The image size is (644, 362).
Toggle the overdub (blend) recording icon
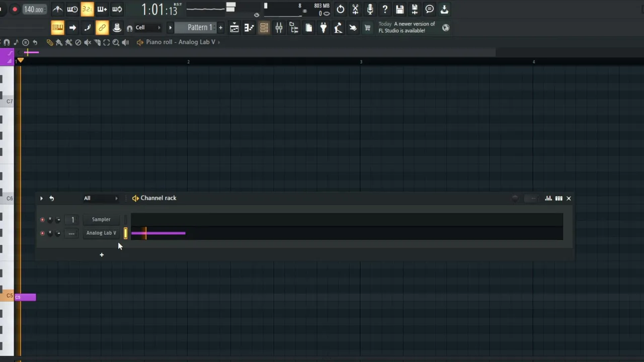point(102,9)
